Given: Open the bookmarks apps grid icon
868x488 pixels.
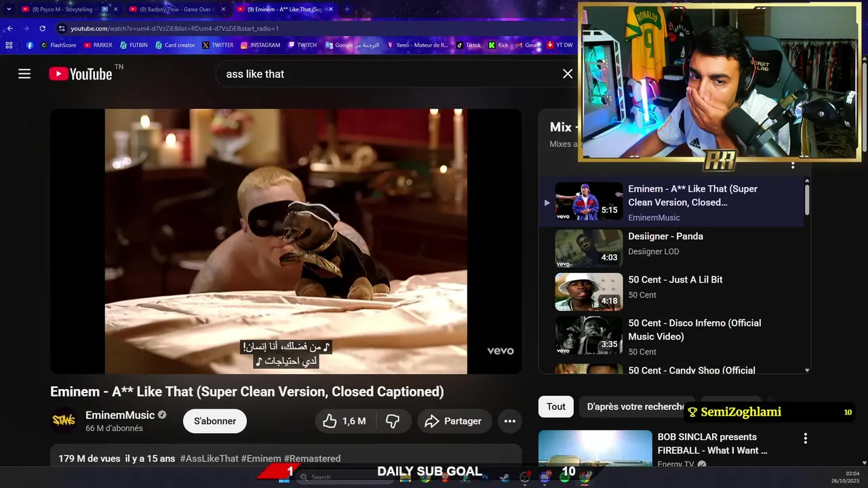Looking at the screenshot, I should [9, 45].
